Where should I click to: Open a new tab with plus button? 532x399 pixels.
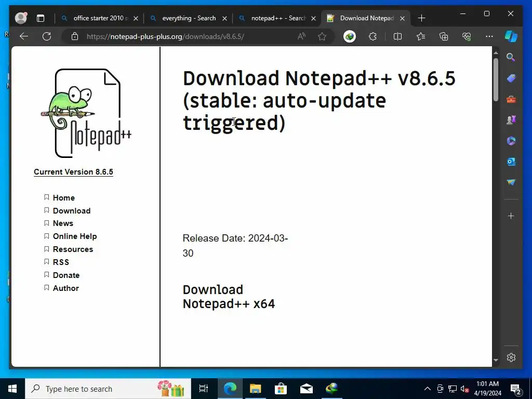coord(421,18)
